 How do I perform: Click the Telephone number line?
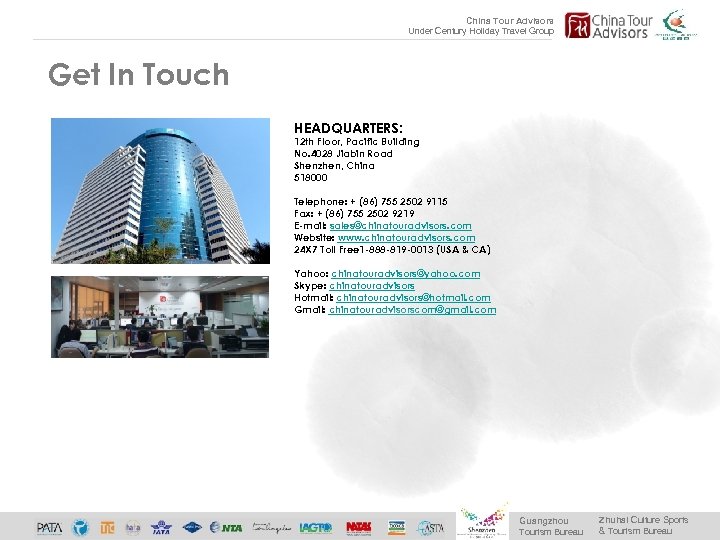point(371,202)
